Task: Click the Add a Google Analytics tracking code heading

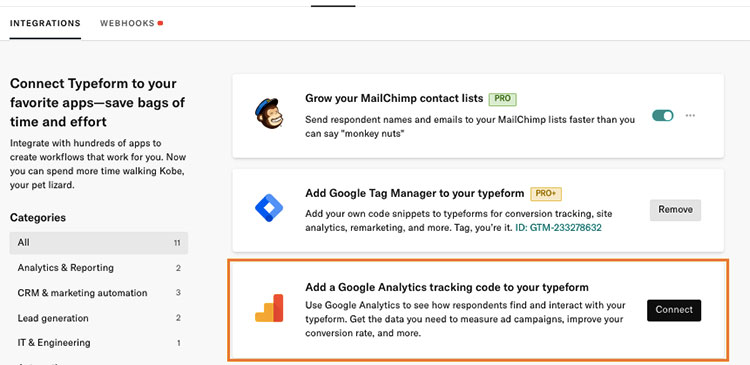Action: point(447,287)
